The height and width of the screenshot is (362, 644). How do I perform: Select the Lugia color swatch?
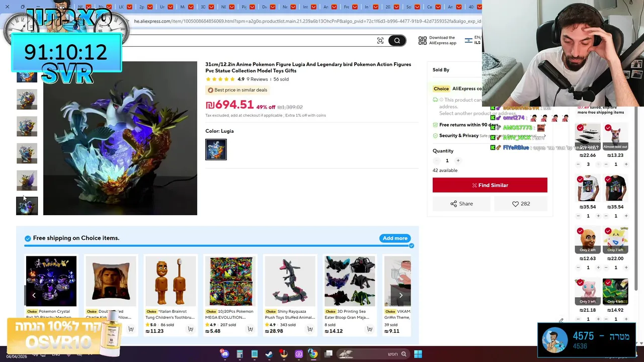click(216, 149)
